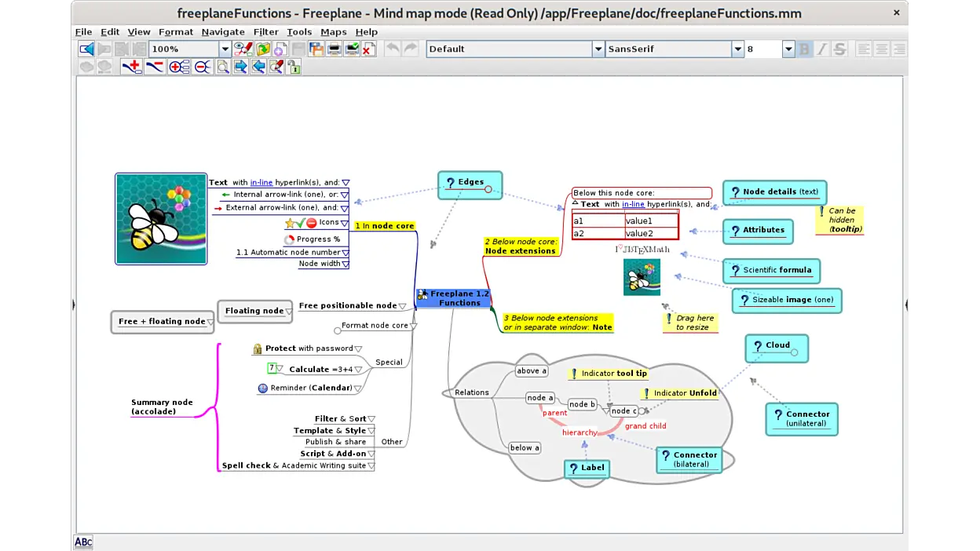
Task: Unfold the Node width node triangle
Action: pyautogui.click(x=346, y=265)
